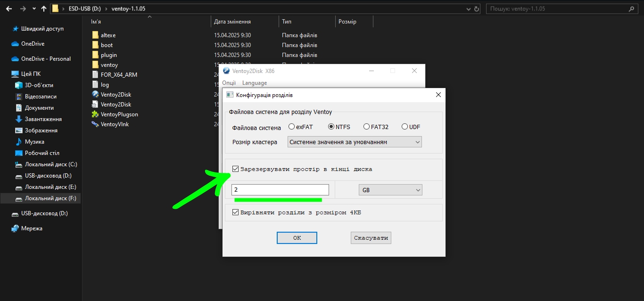Go up one folder level arrow
This screenshot has width=644, height=301.
click(x=44, y=8)
